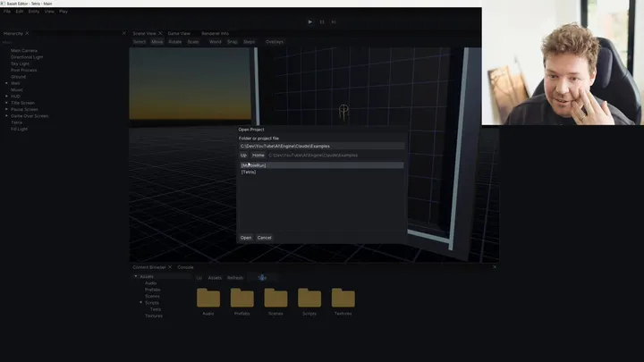Pause playback using the pause icon
This screenshot has height=362, width=644.
[x=322, y=21]
